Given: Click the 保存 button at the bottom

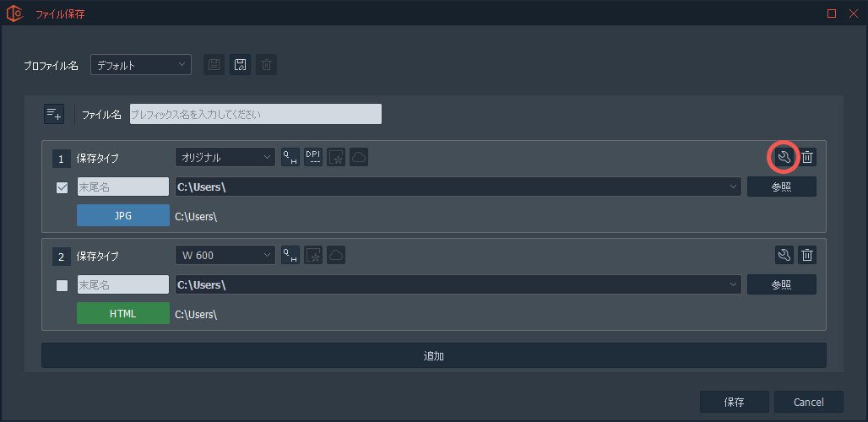Looking at the screenshot, I should 734,402.
